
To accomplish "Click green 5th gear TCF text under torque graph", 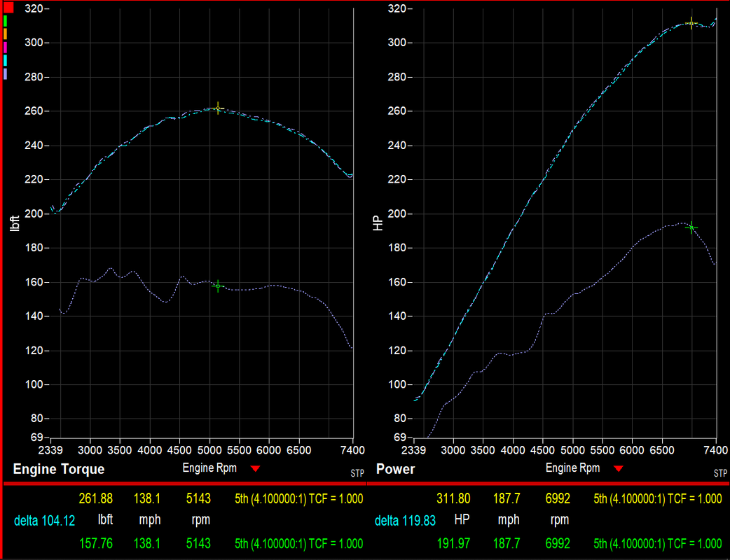I will pyautogui.click(x=299, y=542).
